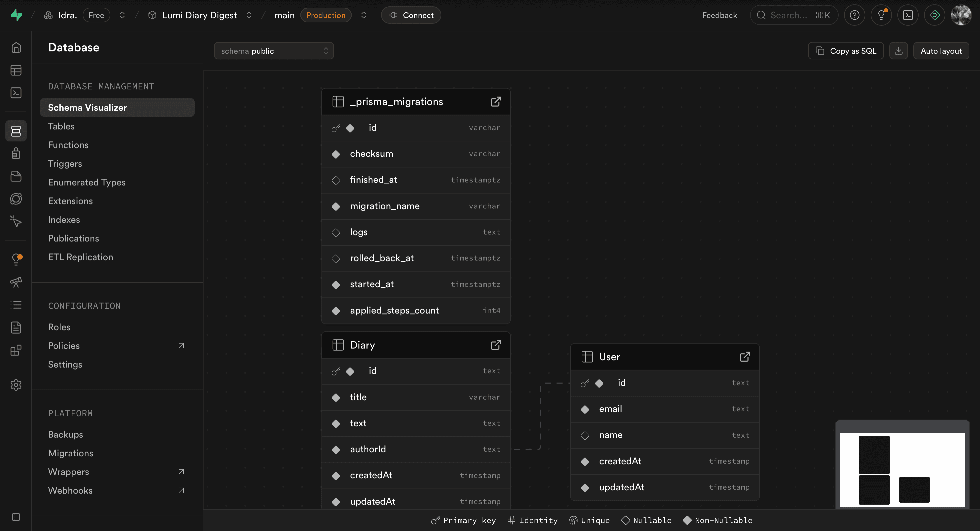This screenshot has height=531, width=980.
Task: Focus the Search input field
Action: (x=788, y=15)
